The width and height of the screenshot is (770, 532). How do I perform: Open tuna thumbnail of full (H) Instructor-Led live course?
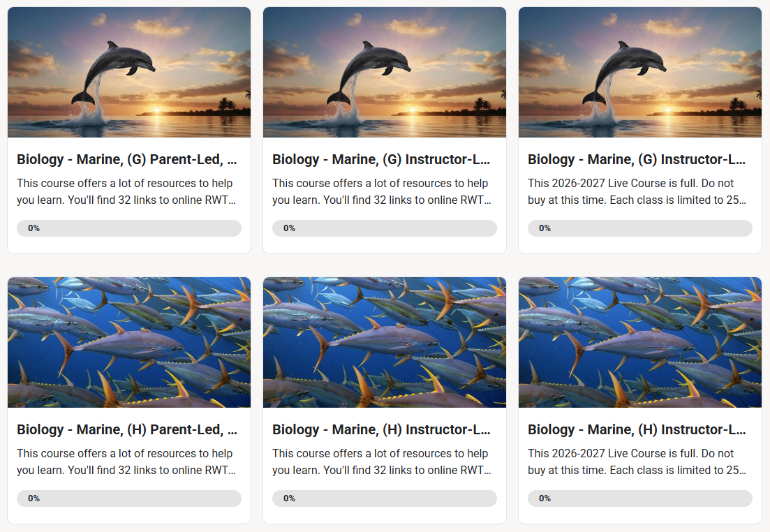640,342
